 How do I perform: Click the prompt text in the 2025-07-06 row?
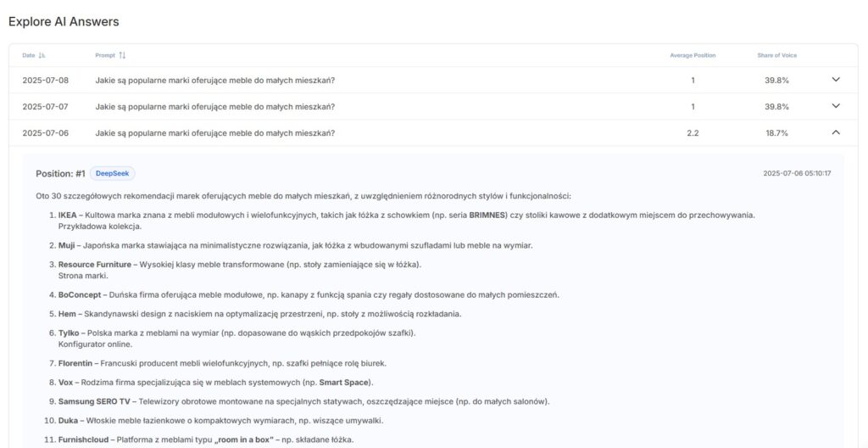pyautogui.click(x=214, y=133)
